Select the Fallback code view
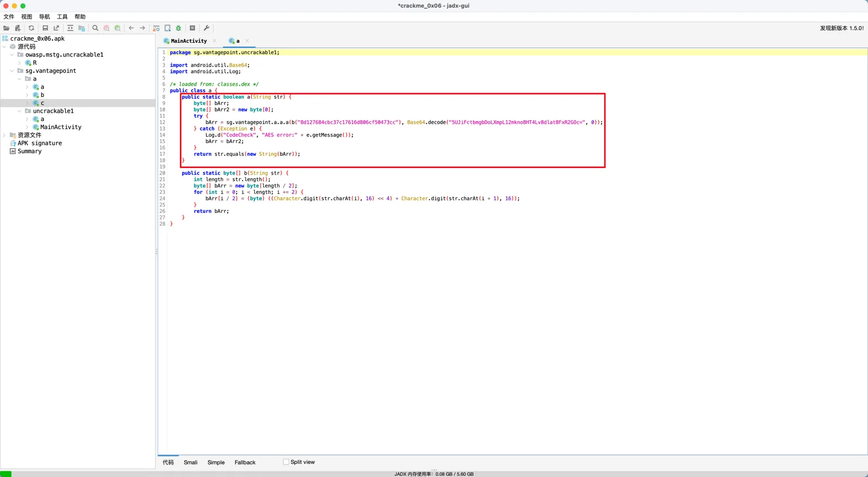This screenshot has width=868, height=477. [x=245, y=462]
